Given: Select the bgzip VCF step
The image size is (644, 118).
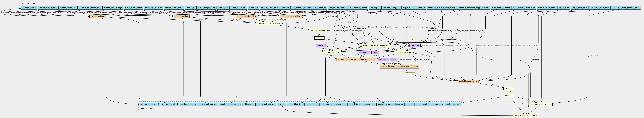Looking at the screenshot, I should [509, 89].
